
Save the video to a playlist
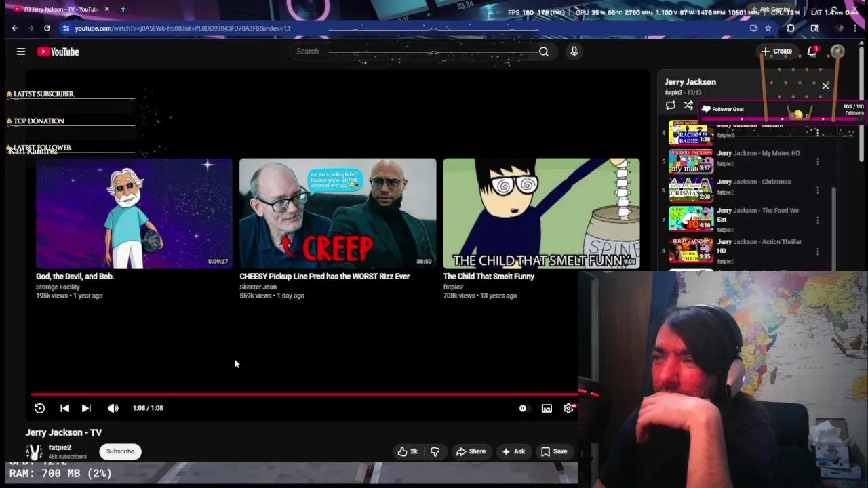pyautogui.click(x=553, y=451)
